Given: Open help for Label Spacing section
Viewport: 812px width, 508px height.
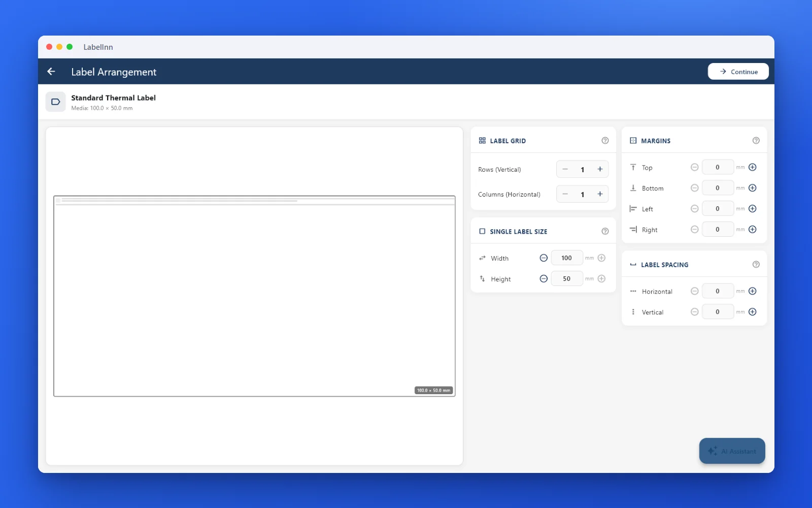Looking at the screenshot, I should 756,265.
